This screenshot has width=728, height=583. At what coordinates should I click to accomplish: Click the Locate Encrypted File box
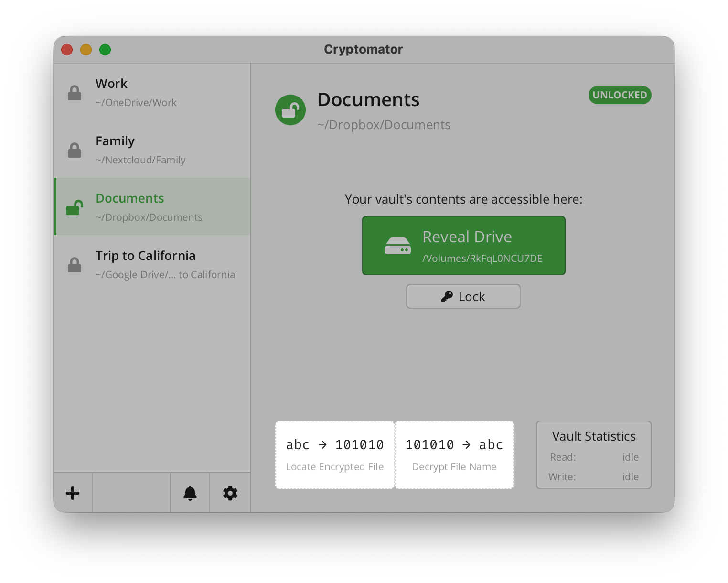point(334,455)
